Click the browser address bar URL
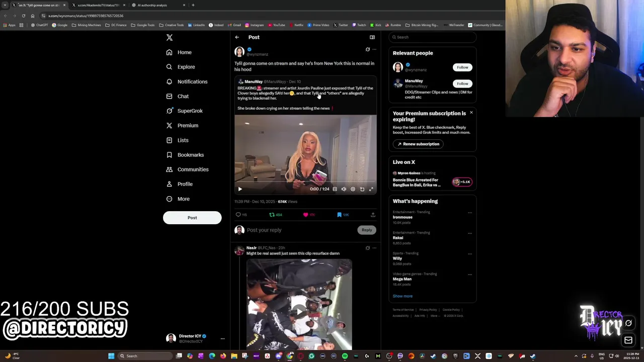The height and width of the screenshot is (362, 644). pyautogui.click(x=86, y=16)
